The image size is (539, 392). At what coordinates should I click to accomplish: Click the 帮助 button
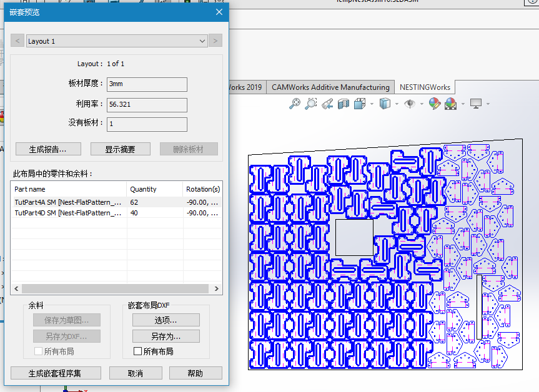(195, 373)
